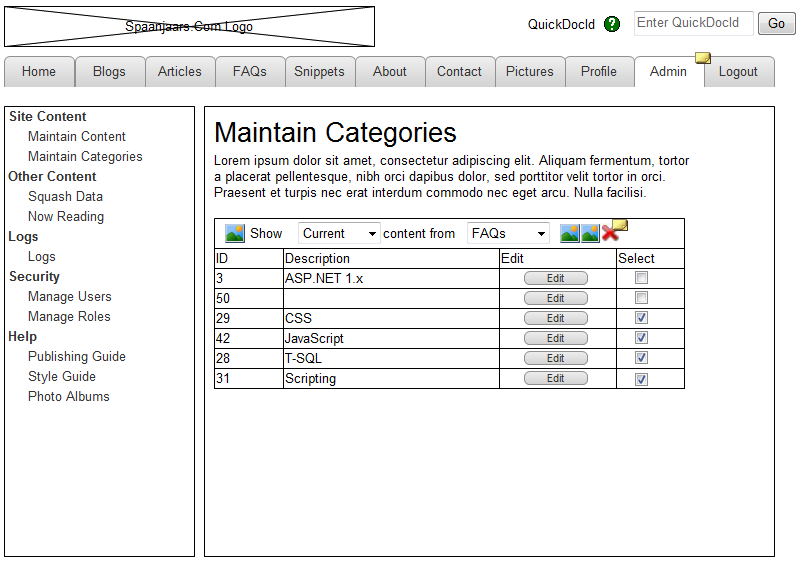Image resolution: width=802 pixels, height=563 pixels.
Task: Click the picture icon just before the red X
Action: (590, 233)
